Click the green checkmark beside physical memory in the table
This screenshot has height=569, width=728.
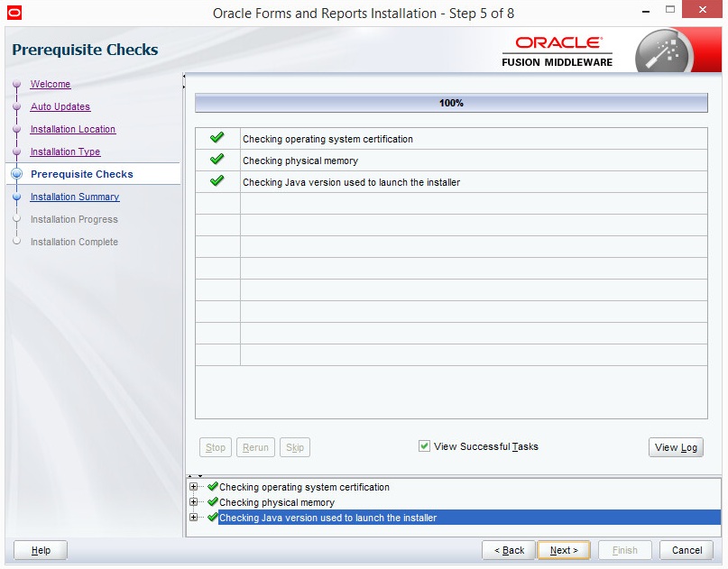[x=217, y=160]
